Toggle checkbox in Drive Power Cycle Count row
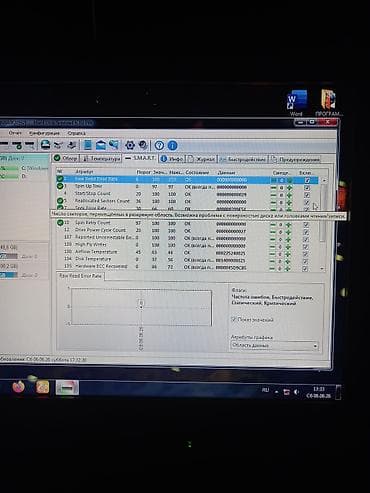 click(x=306, y=232)
